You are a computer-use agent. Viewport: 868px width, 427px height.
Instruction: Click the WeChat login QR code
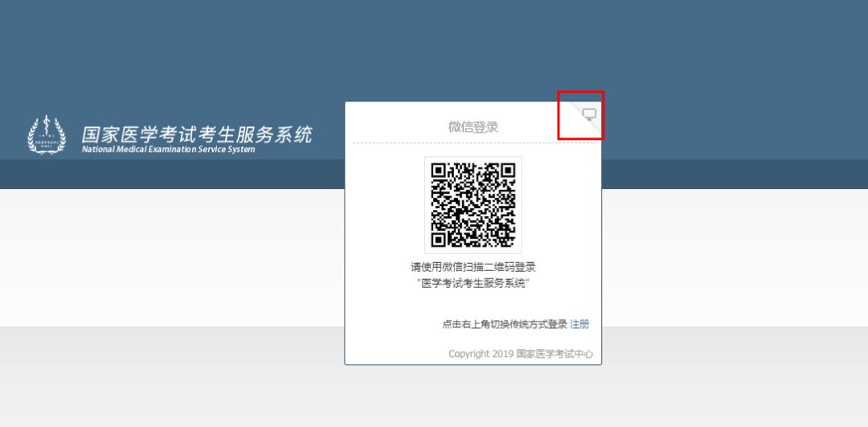[473, 205]
